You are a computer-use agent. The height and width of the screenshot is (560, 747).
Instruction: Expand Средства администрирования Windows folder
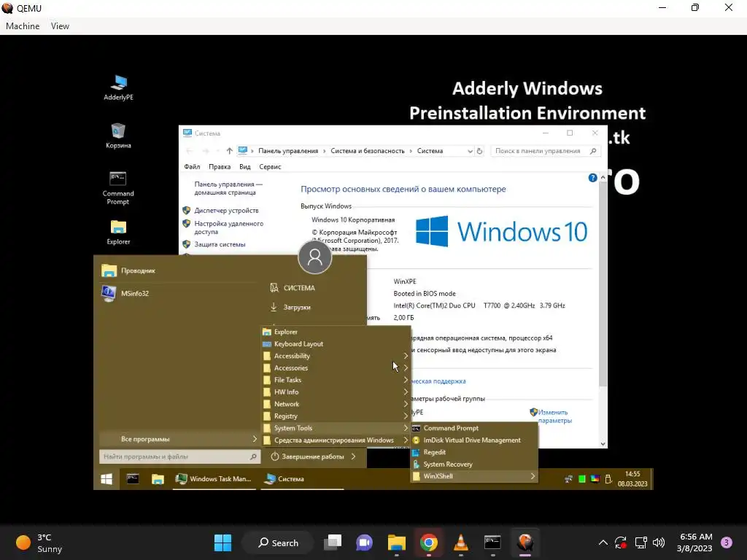click(336, 440)
